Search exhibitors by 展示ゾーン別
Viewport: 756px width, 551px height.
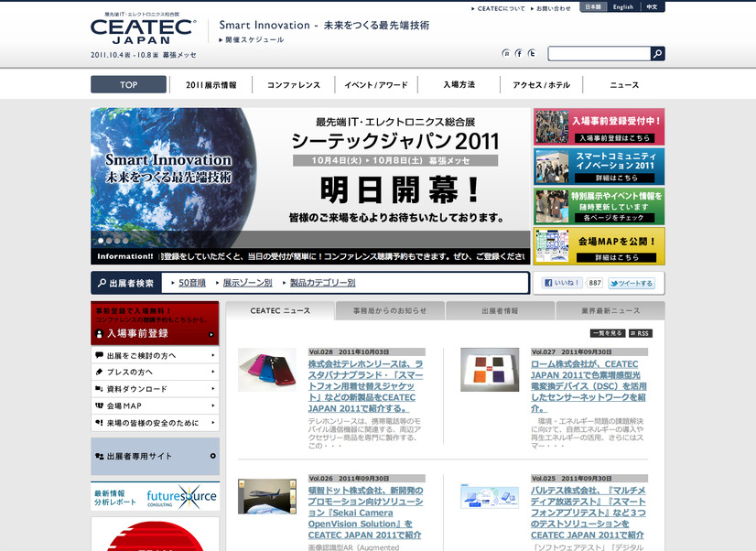pos(247,283)
